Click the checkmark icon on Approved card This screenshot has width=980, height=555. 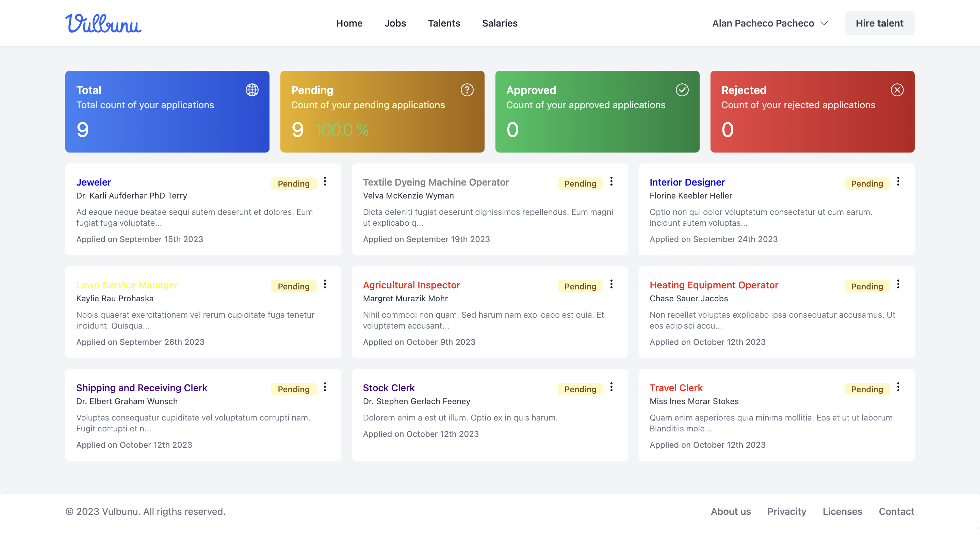point(682,90)
